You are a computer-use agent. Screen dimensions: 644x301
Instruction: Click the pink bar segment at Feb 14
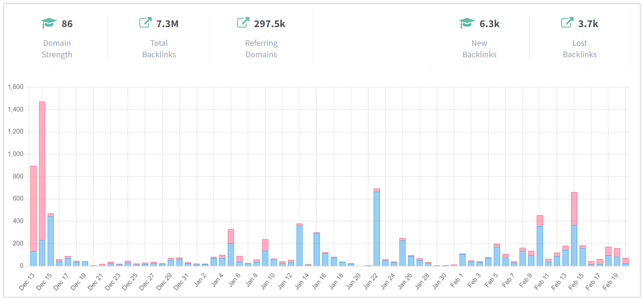(x=574, y=209)
